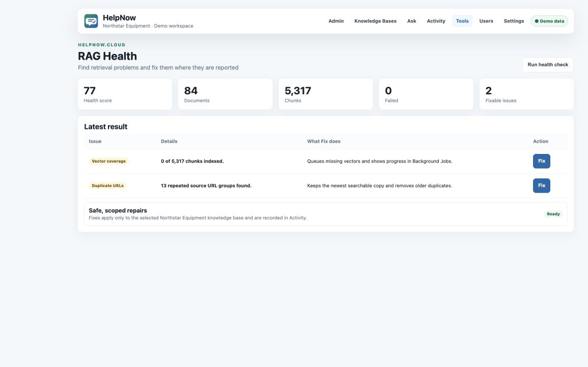588x367 pixels.
Task: Click the HelpNow chat logo icon
Action: point(91,21)
